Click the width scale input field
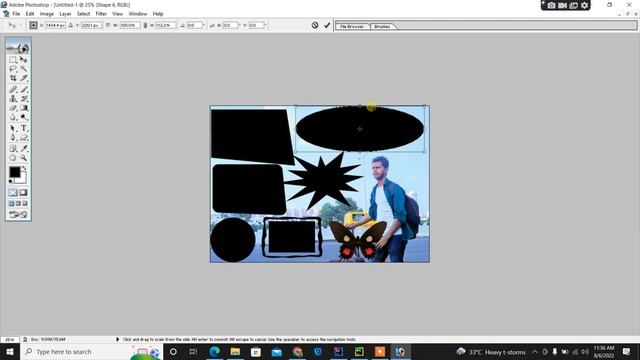This screenshot has height=360, width=640. (x=129, y=25)
